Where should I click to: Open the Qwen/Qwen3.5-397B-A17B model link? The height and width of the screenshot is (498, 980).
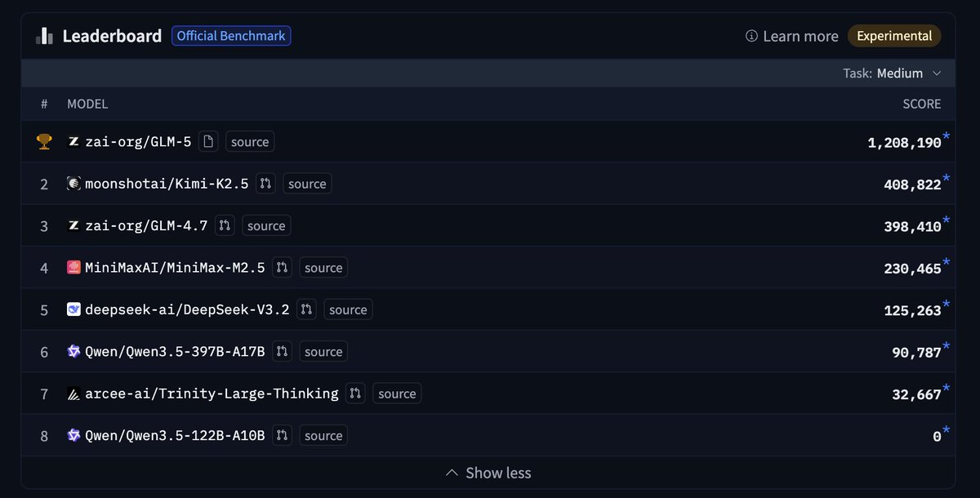tap(175, 352)
